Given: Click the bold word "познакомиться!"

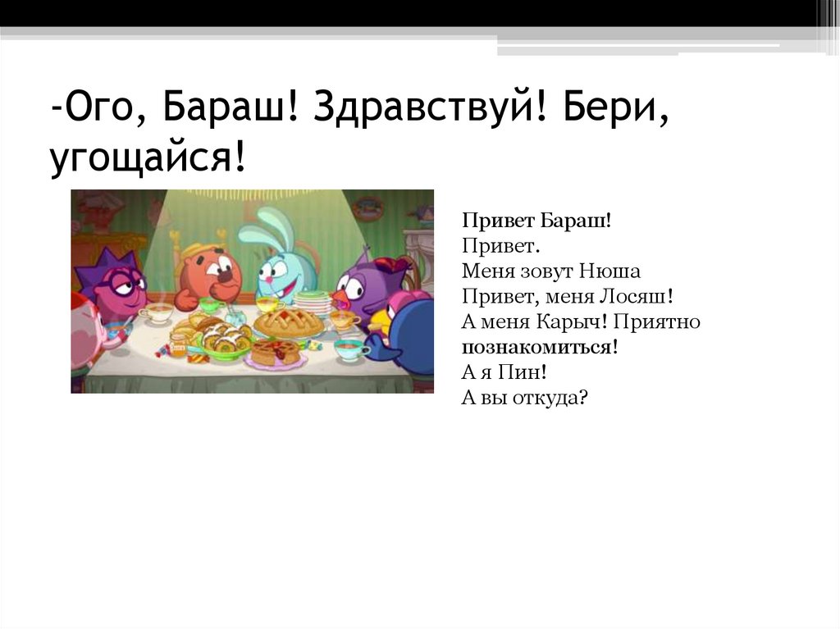Looking at the screenshot, I should pyautogui.click(x=540, y=347).
